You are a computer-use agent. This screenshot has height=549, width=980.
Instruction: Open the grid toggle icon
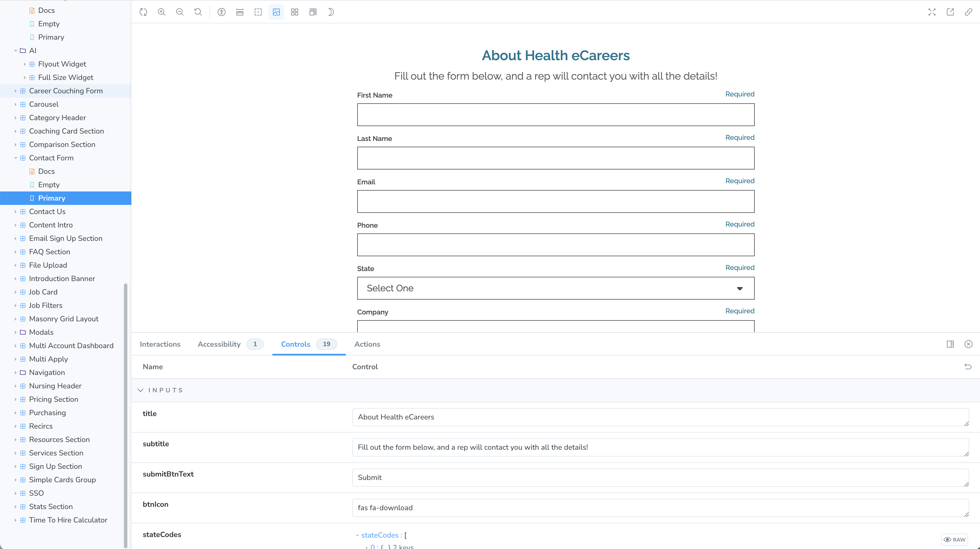tap(294, 12)
